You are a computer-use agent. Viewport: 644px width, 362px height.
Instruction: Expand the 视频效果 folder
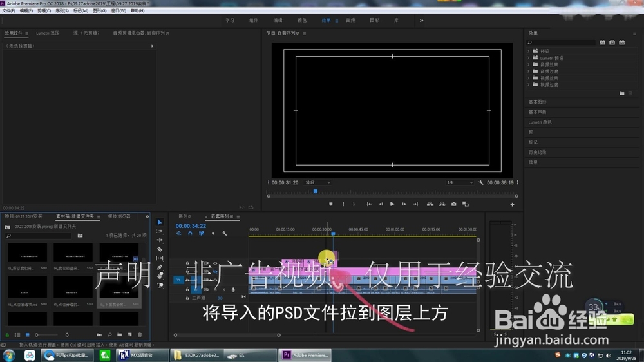[x=529, y=78]
